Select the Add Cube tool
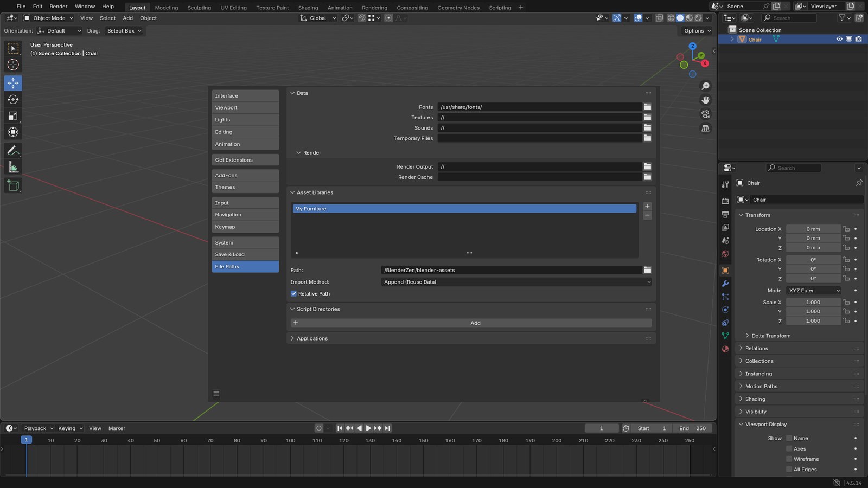Viewport: 868px width, 488px height. tap(13, 186)
